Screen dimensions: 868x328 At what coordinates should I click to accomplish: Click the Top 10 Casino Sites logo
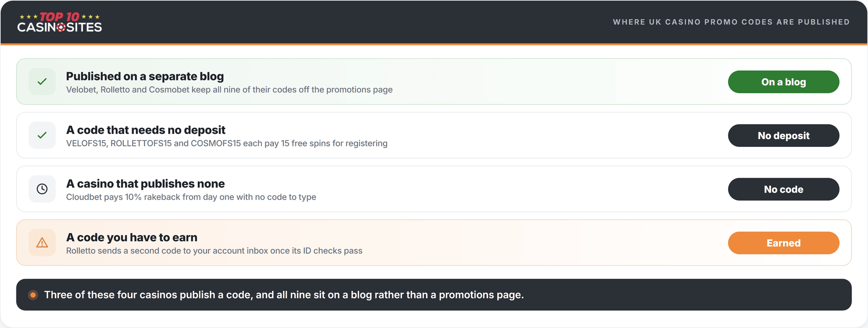(x=60, y=22)
